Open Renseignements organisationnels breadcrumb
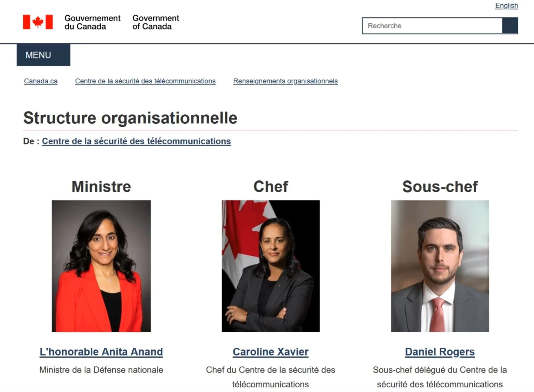534x392 pixels. (286, 81)
